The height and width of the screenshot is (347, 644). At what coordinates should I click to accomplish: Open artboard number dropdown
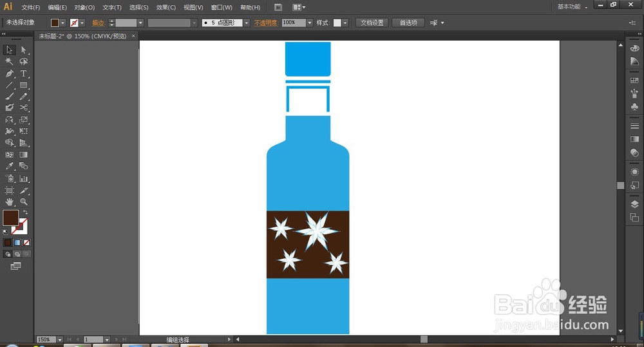[107, 340]
